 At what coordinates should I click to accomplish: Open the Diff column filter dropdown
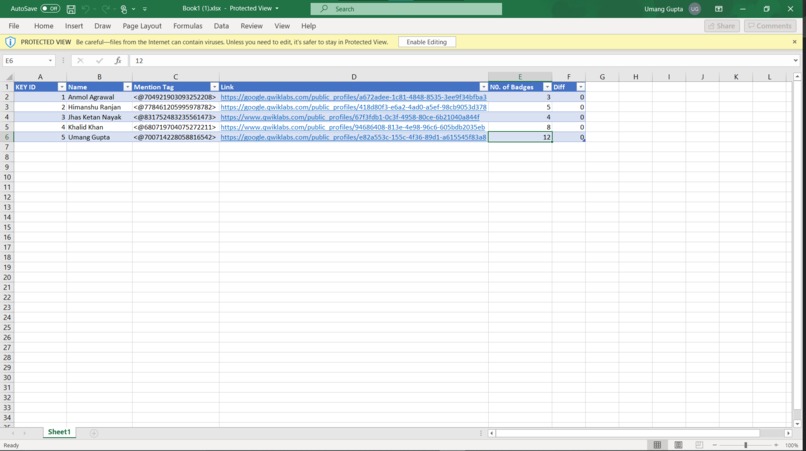click(580, 87)
